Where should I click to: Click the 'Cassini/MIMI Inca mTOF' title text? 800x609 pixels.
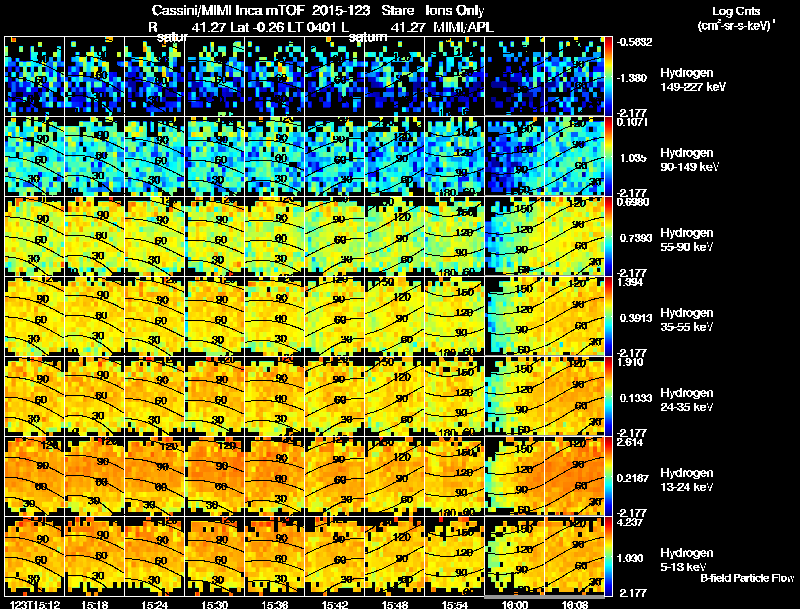[x=228, y=11]
